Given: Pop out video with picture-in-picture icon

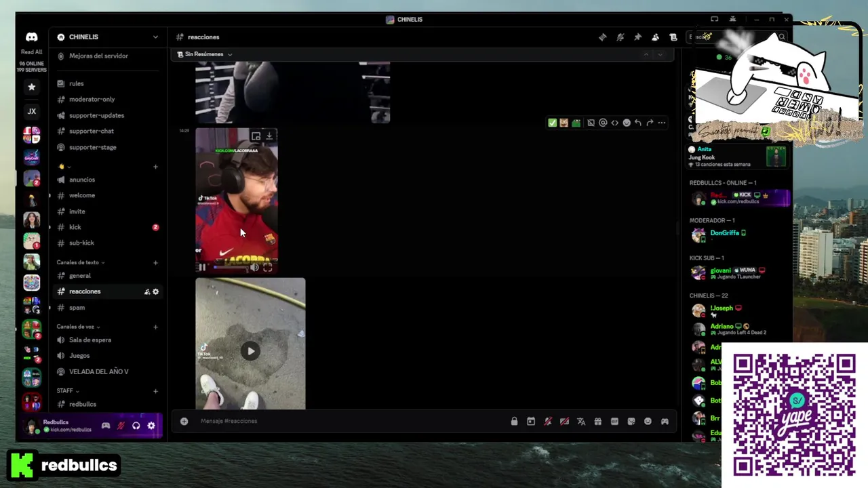Looking at the screenshot, I should [x=256, y=136].
